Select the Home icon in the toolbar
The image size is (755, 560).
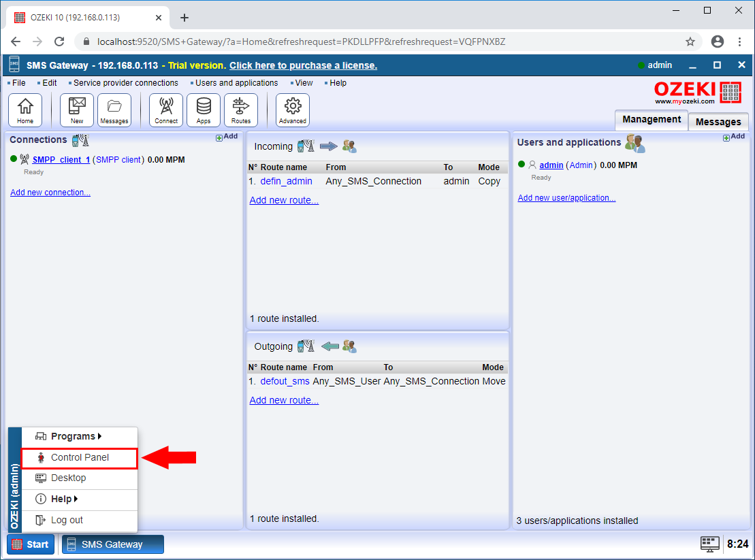pos(25,109)
